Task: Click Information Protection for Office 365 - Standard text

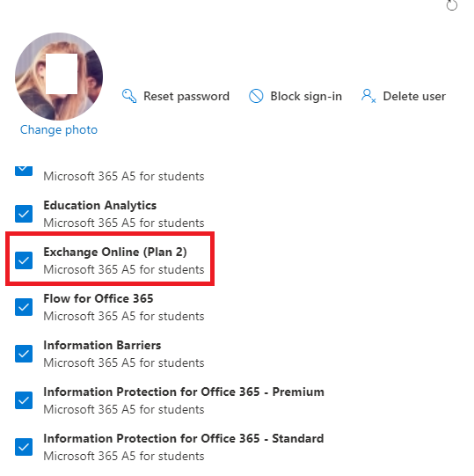Action: [x=184, y=439]
